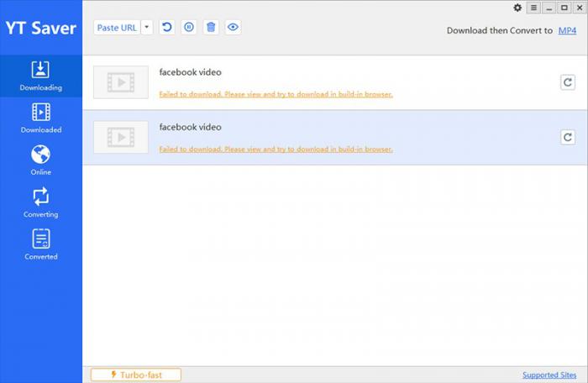This screenshot has width=588, height=383.
Task: Open the Converted tab
Action: [41, 244]
